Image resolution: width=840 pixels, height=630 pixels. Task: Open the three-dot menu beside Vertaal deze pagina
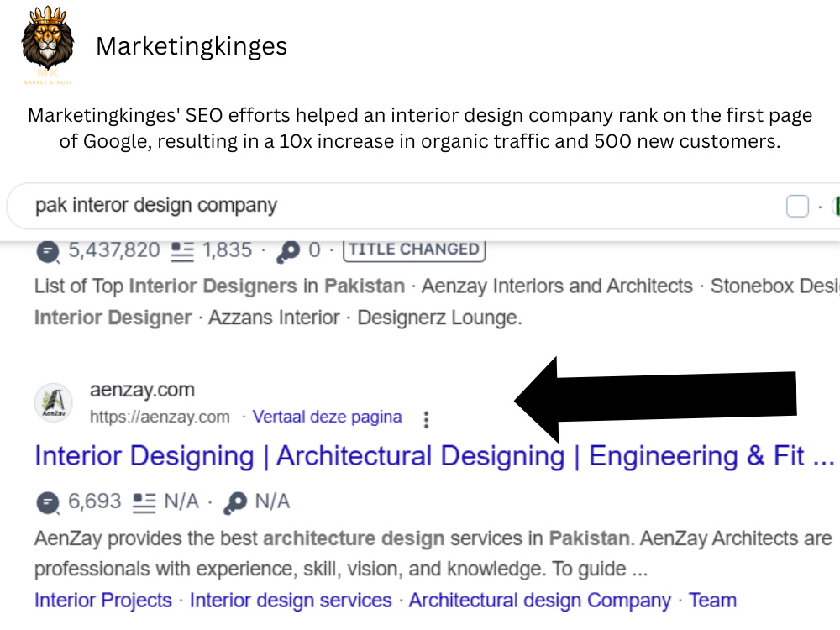pyautogui.click(x=426, y=419)
